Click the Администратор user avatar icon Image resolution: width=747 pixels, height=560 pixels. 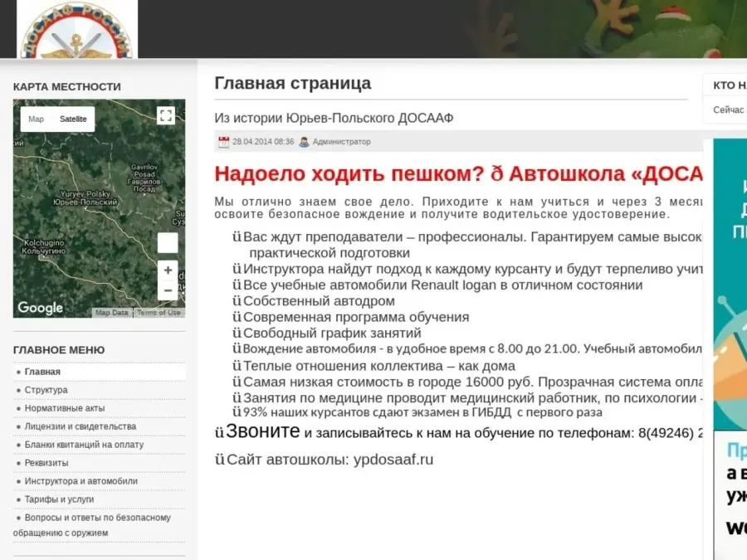coord(304,142)
